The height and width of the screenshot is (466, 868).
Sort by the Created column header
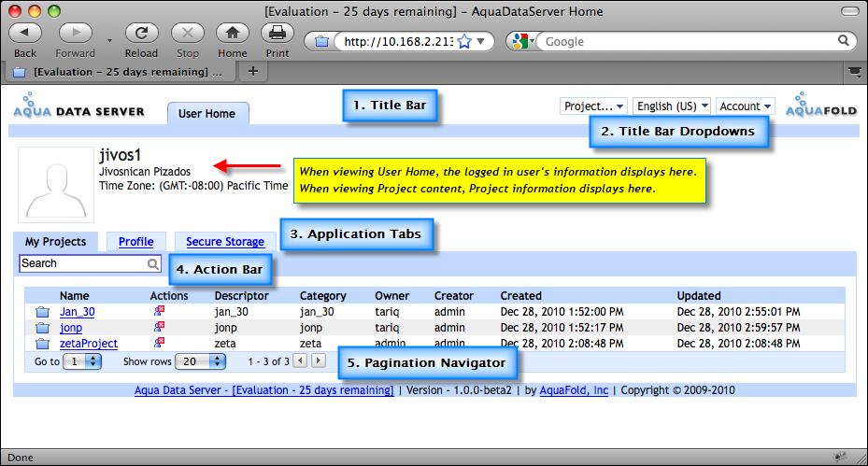[521, 295]
